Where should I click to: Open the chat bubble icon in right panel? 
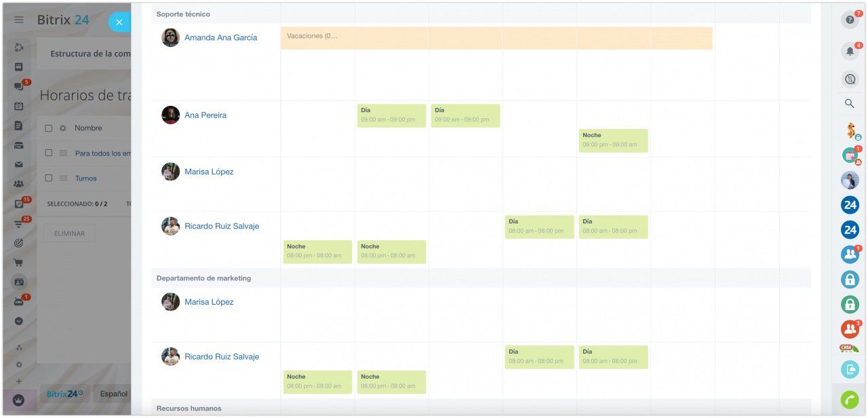850,79
